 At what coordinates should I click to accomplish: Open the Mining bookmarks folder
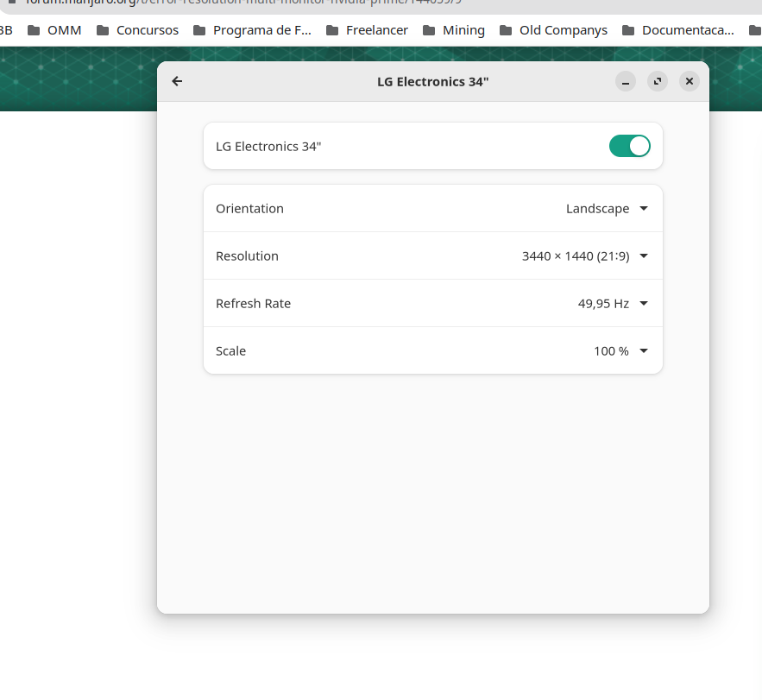pos(453,30)
